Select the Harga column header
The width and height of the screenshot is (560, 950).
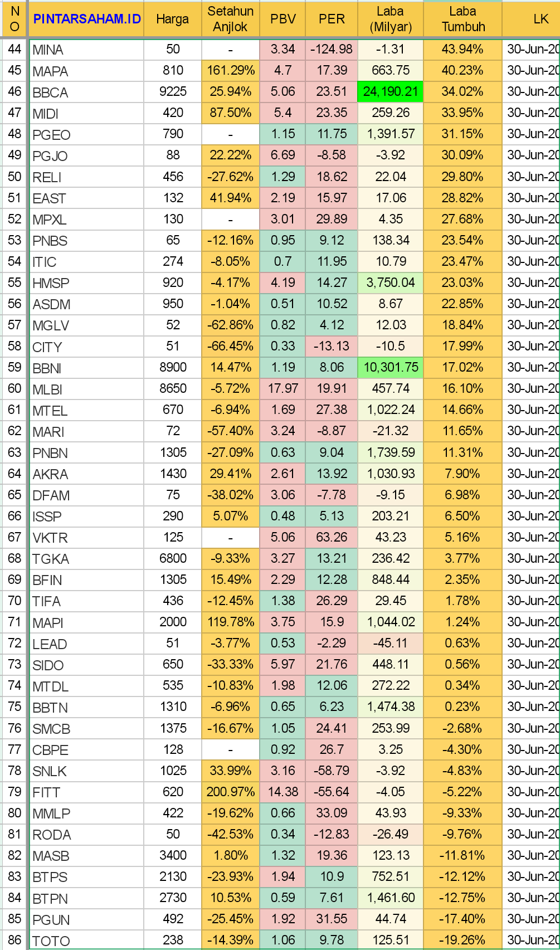click(172, 19)
